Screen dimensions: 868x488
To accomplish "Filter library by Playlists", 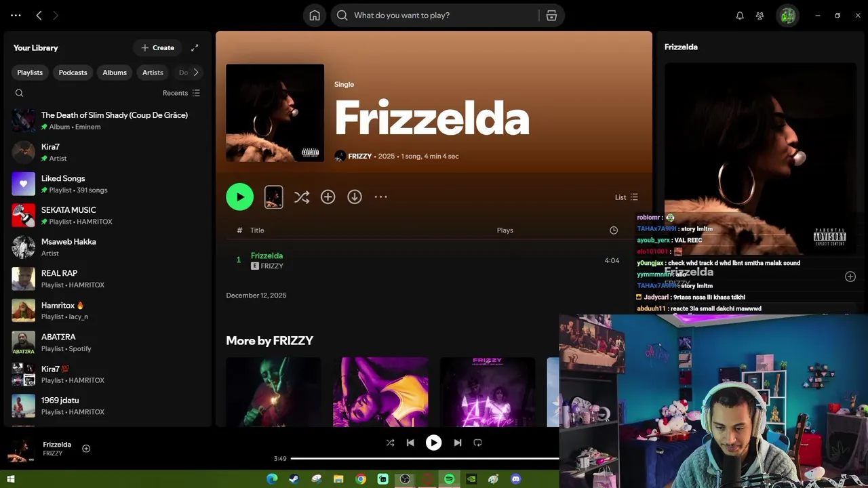I will tap(30, 73).
